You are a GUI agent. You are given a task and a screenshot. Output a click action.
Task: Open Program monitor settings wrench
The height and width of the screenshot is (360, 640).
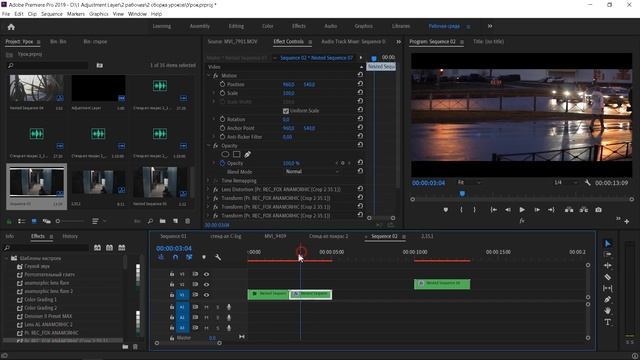(x=587, y=183)
